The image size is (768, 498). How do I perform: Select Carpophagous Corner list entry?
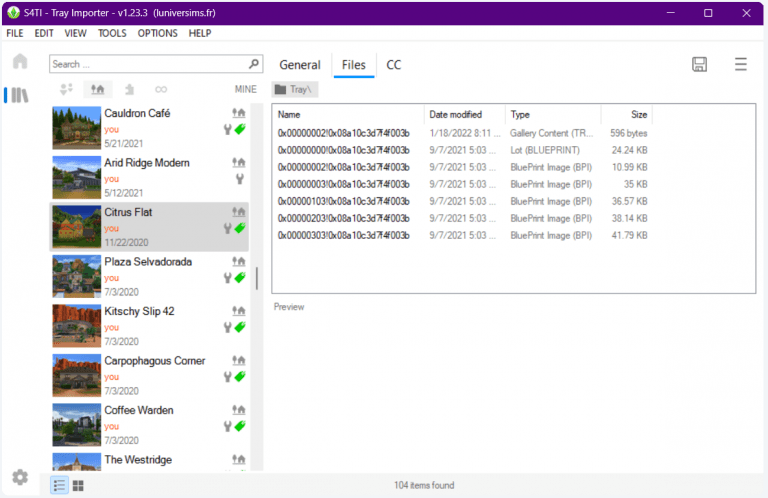tap(149, 375)
